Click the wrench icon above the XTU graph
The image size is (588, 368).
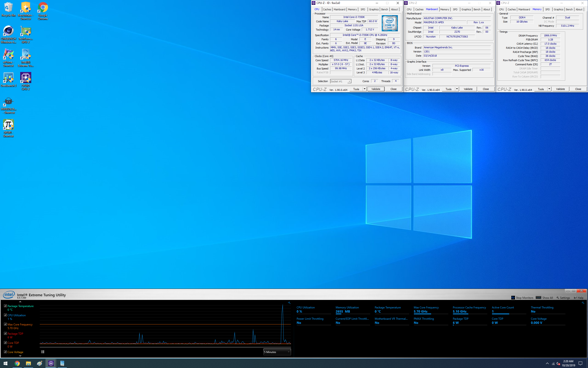coord(289,303)
